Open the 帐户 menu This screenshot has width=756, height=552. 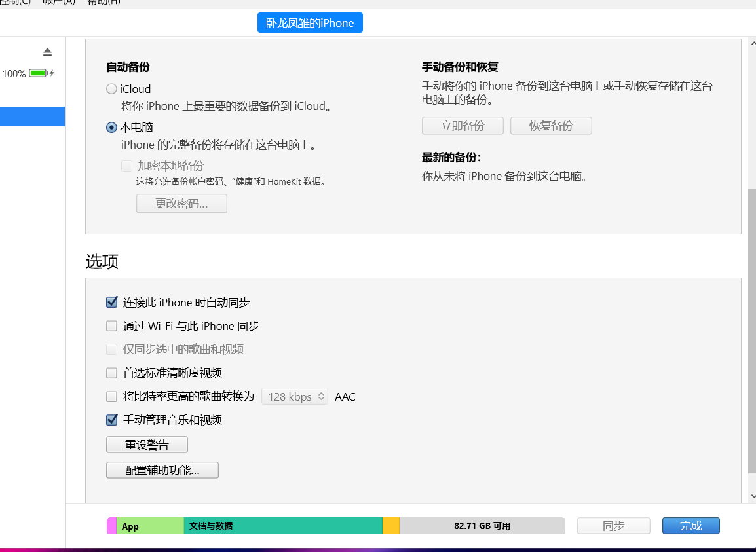click(x=59, y=2)
